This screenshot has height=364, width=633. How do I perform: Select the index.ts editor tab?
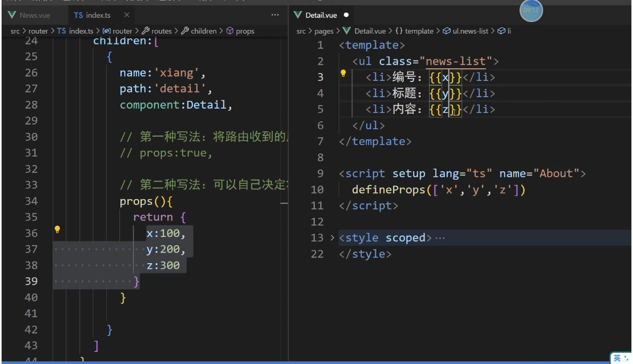point(98,15)
